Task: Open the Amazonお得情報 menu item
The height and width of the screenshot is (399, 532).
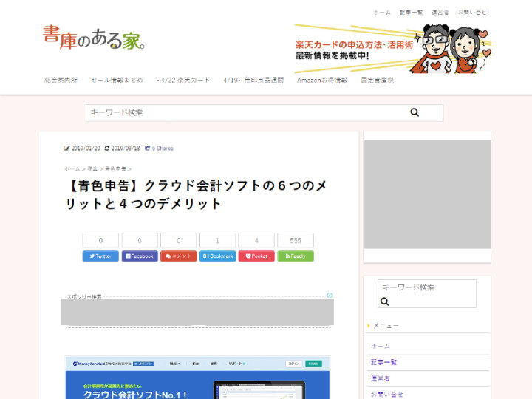Action: coord(322,80)
